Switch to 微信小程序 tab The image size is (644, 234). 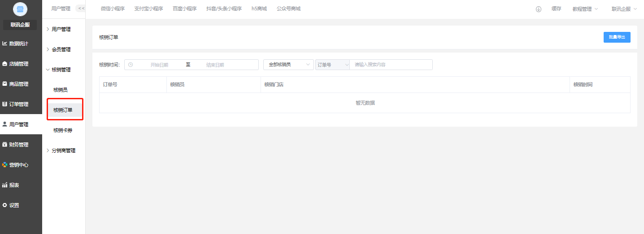(113, 9)
